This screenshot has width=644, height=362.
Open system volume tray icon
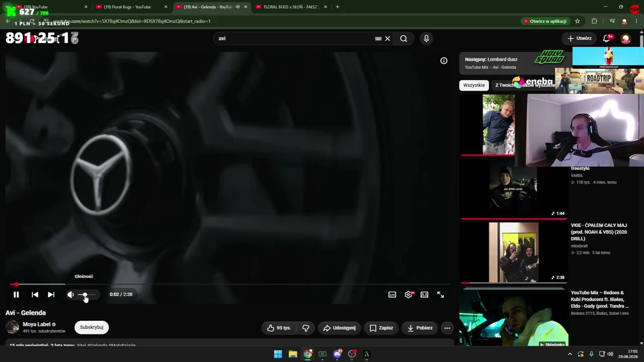click(610, 354)
